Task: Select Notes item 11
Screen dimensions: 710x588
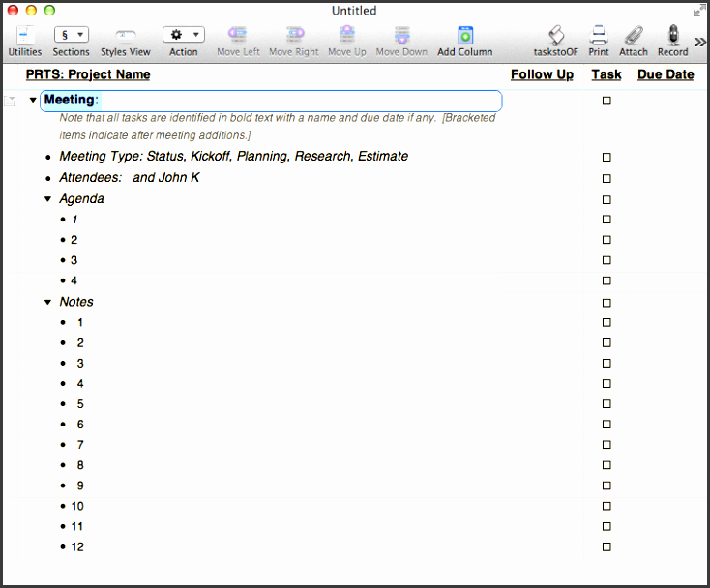Action: click(x=77, y=526)
